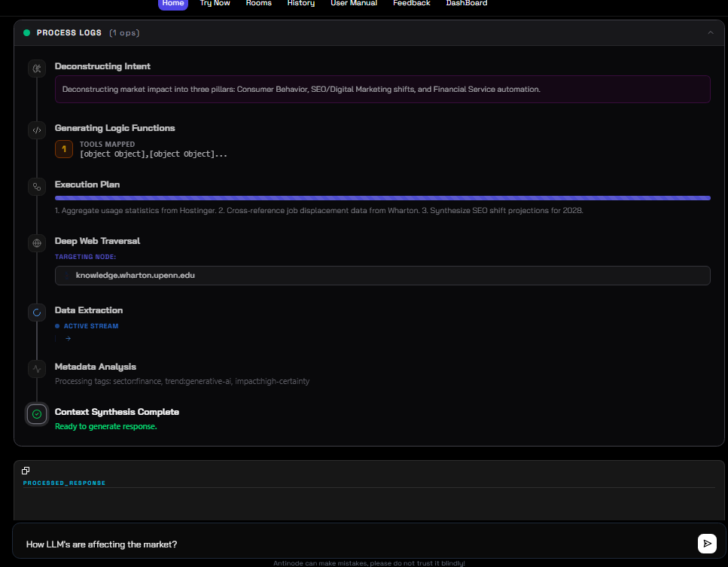The width and height of the screenshot is (728, 567).
Task: Click the globe icon for Deep Web Traversal
Action: click(37, 242)
